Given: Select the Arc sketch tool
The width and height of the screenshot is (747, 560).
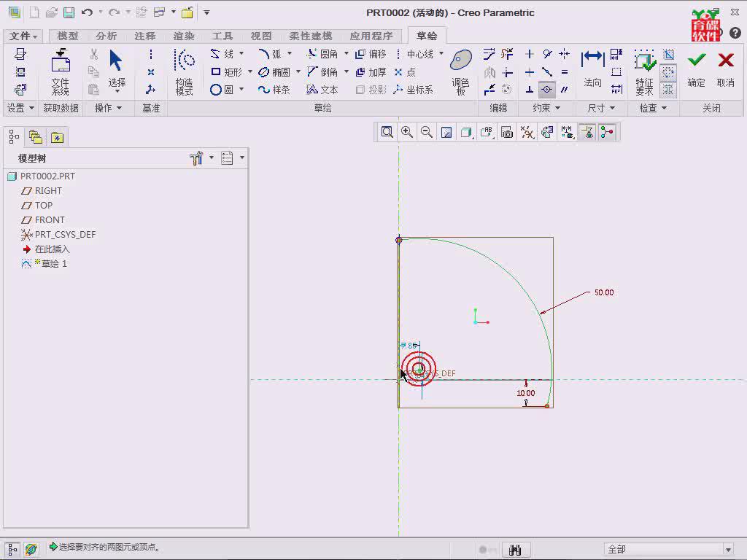Looking at the screenshot, I should click(270, 54).
